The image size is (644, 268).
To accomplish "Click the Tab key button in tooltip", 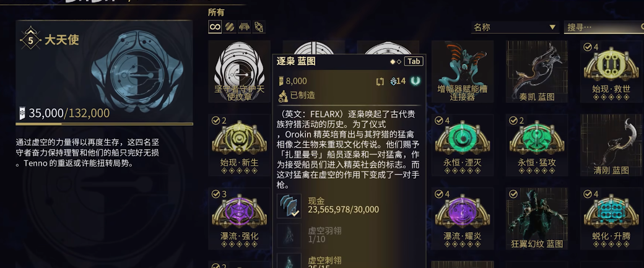I will click(x=414, y=61).
